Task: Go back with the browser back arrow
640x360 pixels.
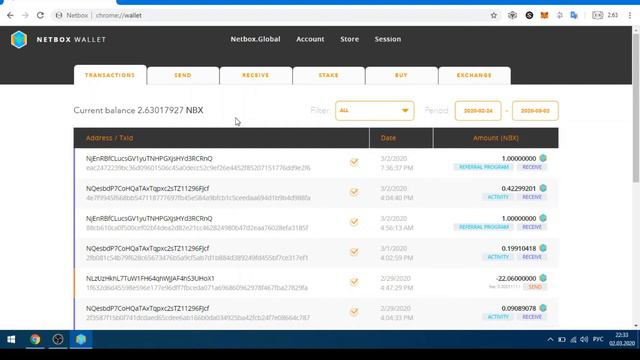Action: (10, 16)
